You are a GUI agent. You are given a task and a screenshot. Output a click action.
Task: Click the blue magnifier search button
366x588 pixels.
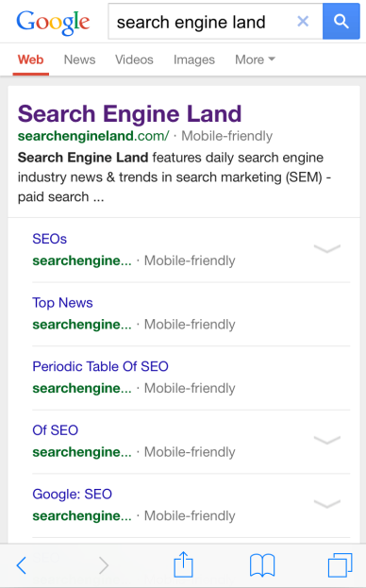(x=341, y=22)
